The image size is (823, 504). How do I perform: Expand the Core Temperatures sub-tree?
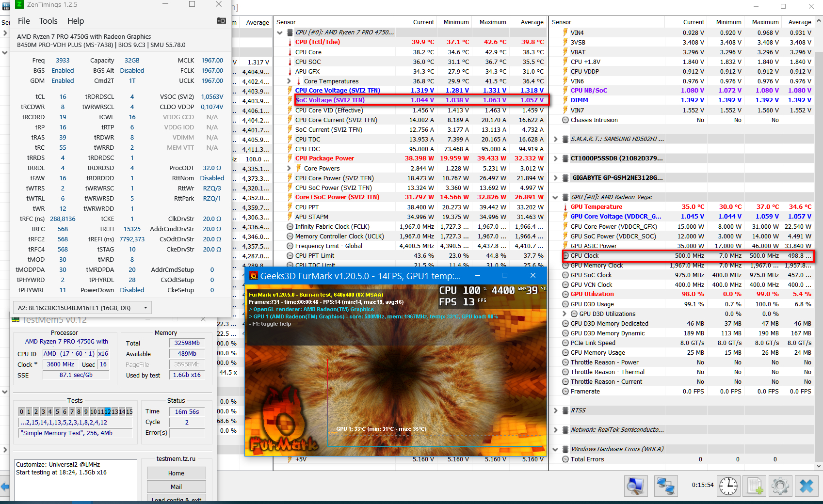(x=289, y=81)
